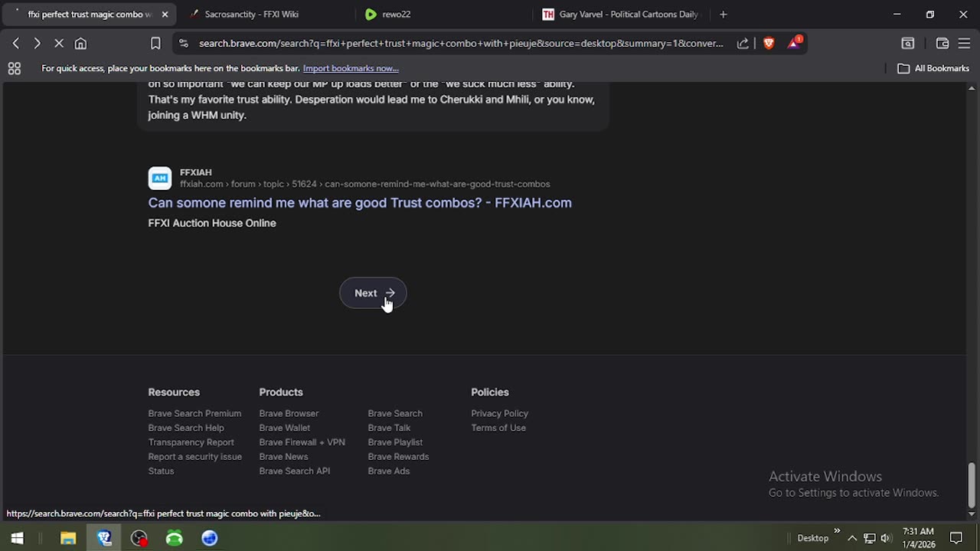980x551 pixels.
Task: Open the Brave Search Premium link
Action: click(x=194, y=413)
